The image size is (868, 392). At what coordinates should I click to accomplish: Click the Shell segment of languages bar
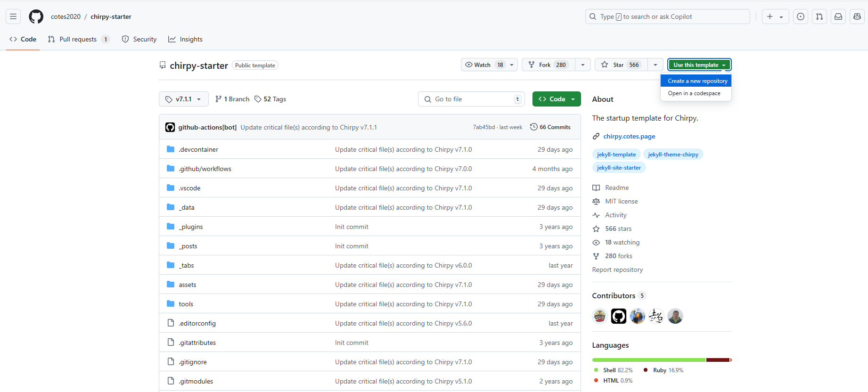(x=649, y=360)
